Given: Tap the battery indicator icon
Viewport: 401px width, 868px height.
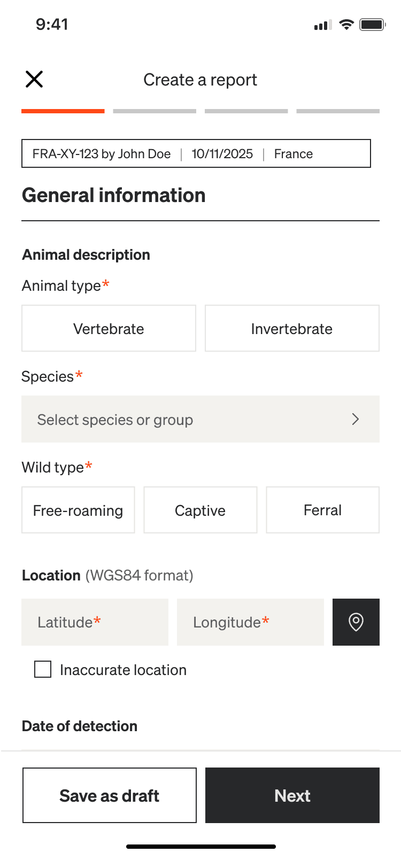Looking at the screenshot, I should click(x=372, y=25).
